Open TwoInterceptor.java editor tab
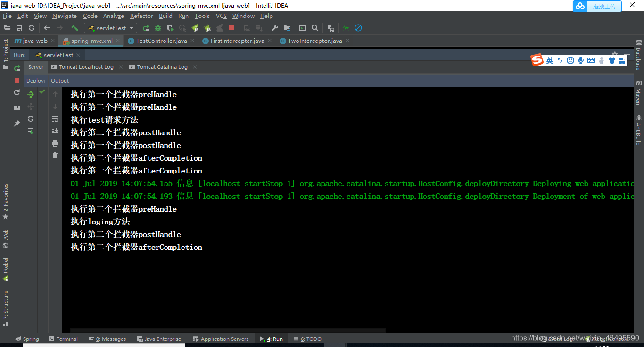The width and height of the screenshot is (644, 347). [315, 41]
